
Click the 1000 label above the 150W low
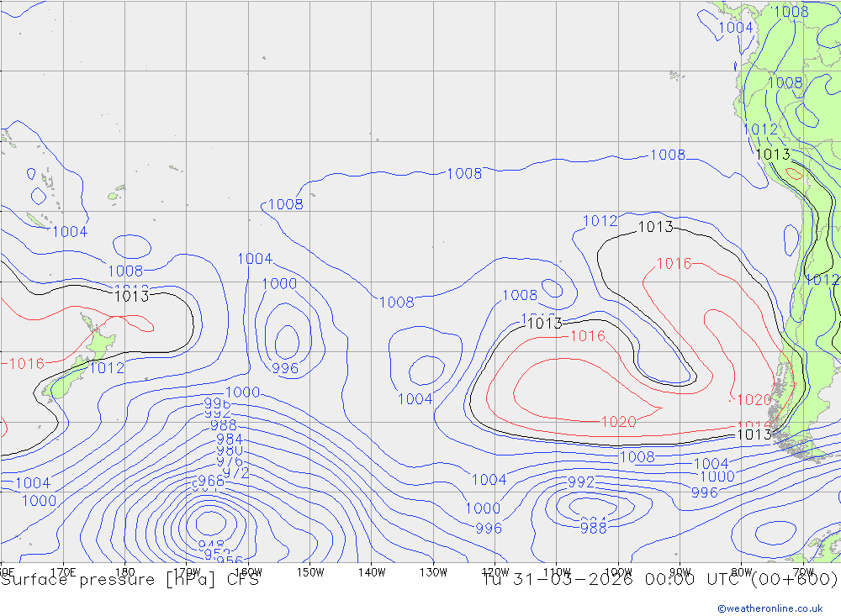point(279,283)
